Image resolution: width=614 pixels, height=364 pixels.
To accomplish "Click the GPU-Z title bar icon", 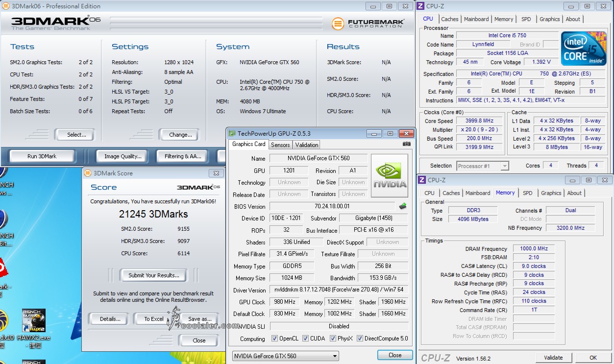I will coord(232,133).
